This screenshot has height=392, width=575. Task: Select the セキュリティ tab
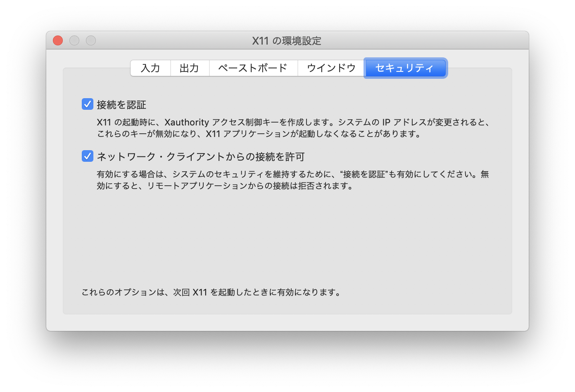click(405, 68)
